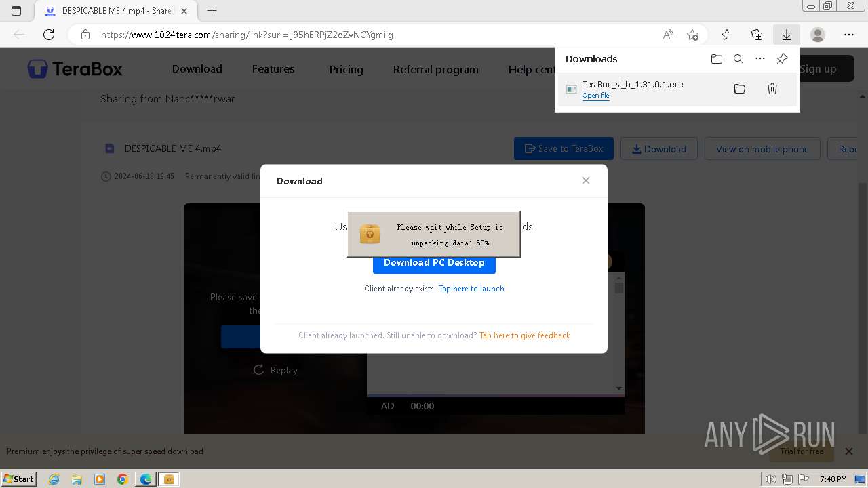Viewport: 868px width, 488px height.
Task: Open browser Settings and more menu
Action: click(849, 35)
